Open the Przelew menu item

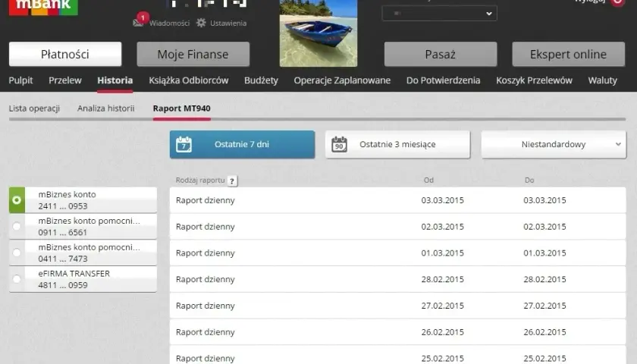65,80
